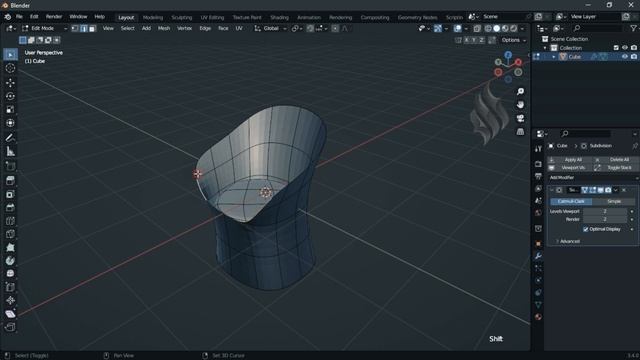Click the Toggle Stack button

click(x=616, y=168)
